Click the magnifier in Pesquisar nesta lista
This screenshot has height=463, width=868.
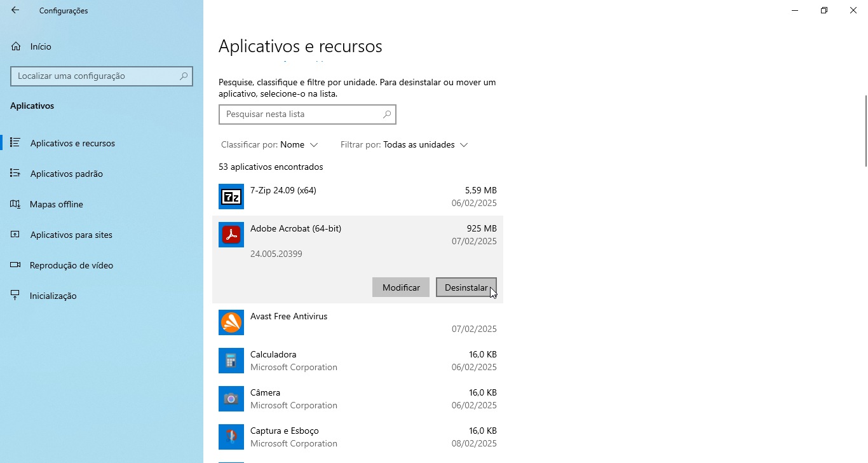[387, 114]
